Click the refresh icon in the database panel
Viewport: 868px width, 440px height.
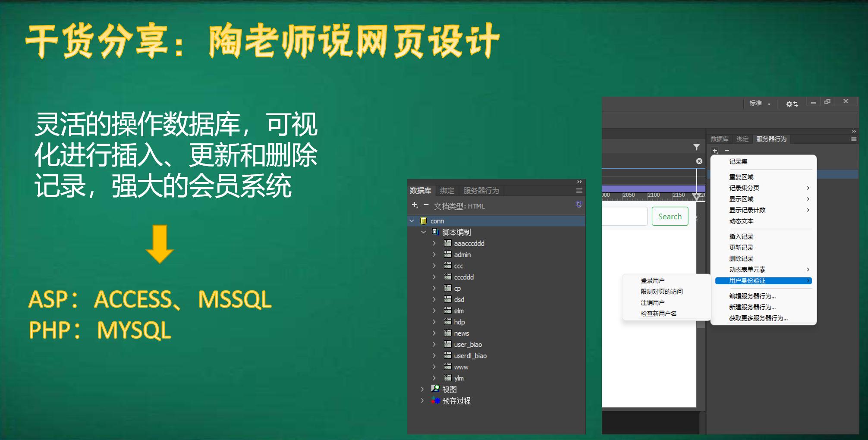pyautogui.click(x=579, y=204)
